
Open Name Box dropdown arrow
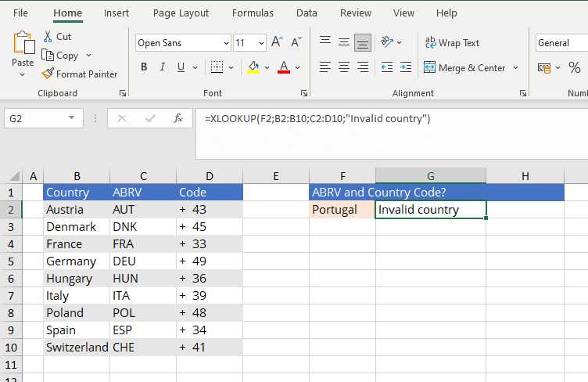pos(71,118)
